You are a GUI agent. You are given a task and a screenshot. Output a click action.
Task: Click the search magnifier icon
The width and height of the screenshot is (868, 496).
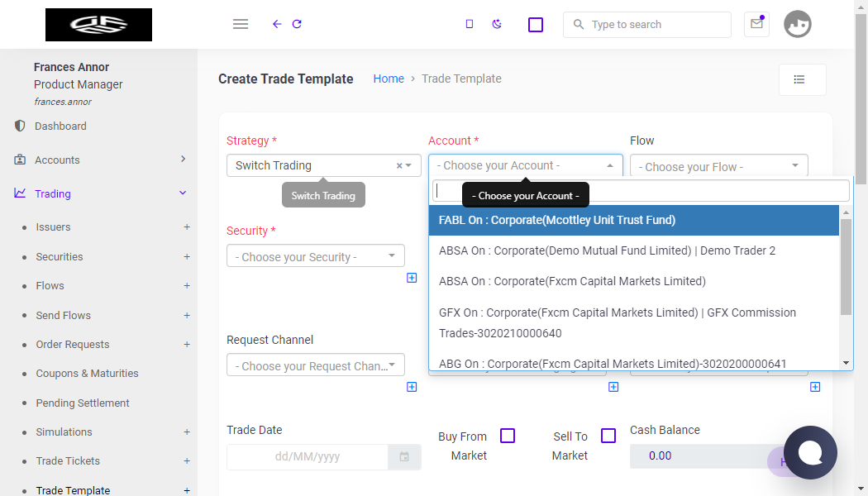point(579,24)
